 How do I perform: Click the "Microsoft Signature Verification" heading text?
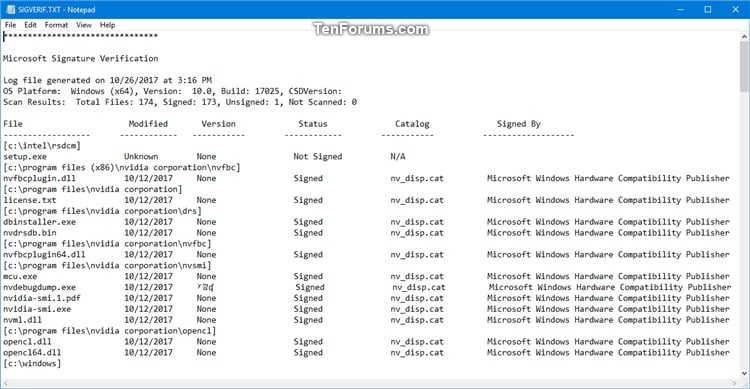point(80,58)
